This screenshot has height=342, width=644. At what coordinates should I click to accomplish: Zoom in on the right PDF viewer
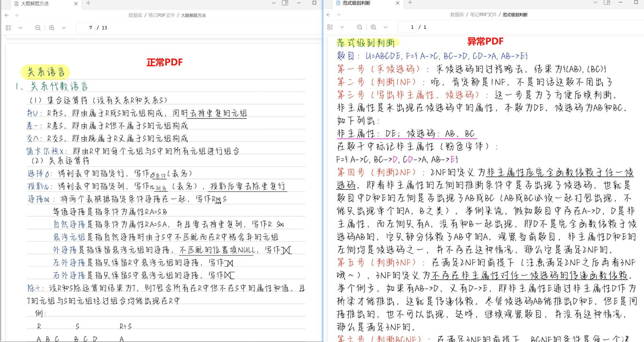(373, 27)
